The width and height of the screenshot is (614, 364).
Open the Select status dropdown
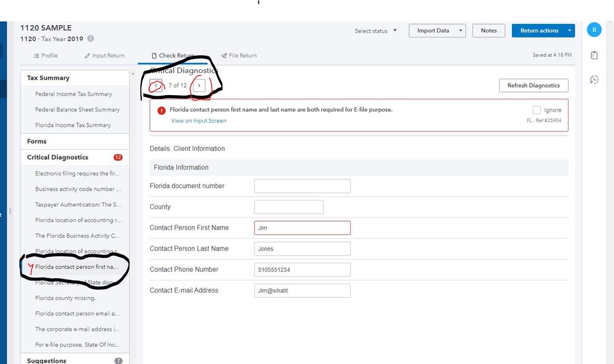click(x=376, y=31)
